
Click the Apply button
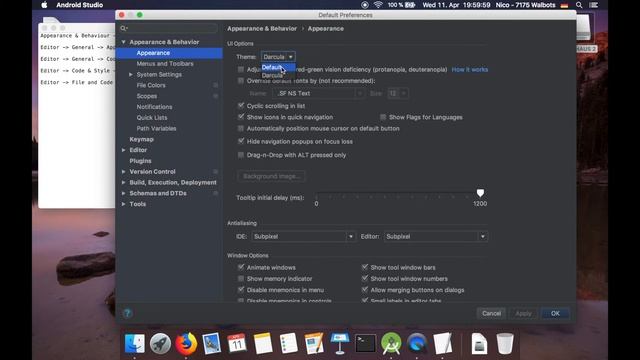tap(523, 313)
